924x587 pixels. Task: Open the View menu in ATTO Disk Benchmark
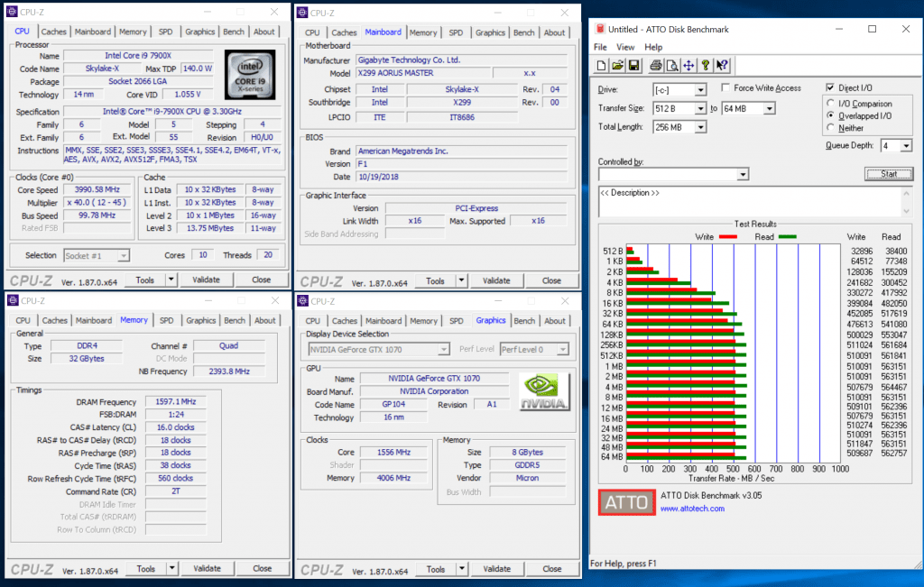click(x=625, y=47)
